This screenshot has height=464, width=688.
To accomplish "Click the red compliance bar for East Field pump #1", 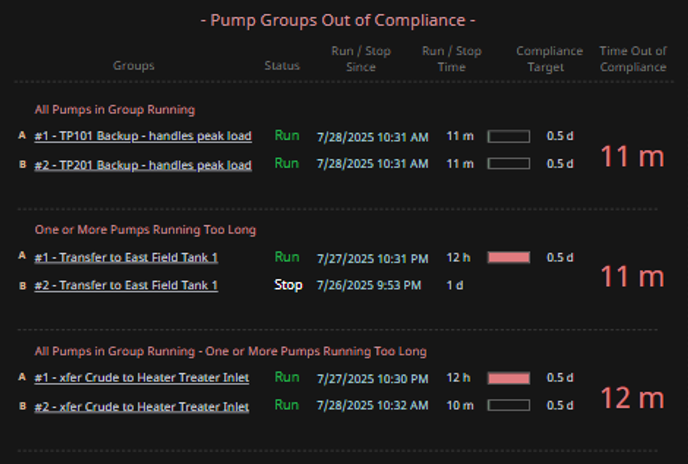I will click(x=508, y=258).
